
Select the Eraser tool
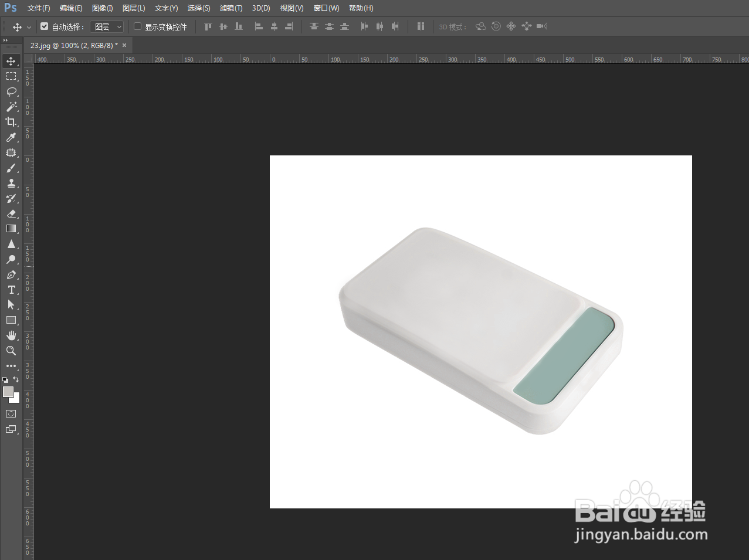click(x=11, y=213)
